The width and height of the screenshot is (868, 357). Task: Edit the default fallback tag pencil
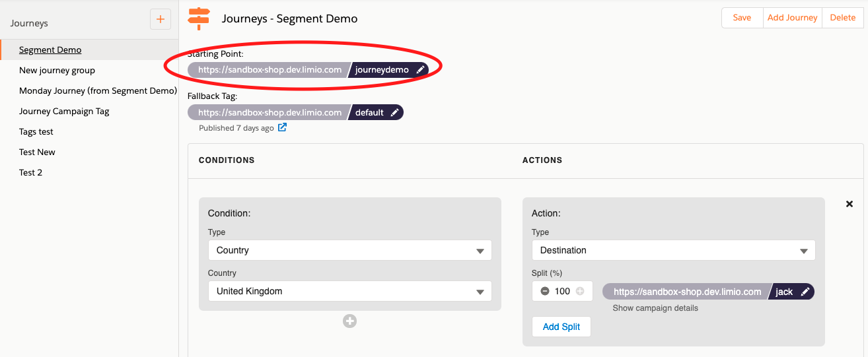pyautogui.click(x=394, y=113)
